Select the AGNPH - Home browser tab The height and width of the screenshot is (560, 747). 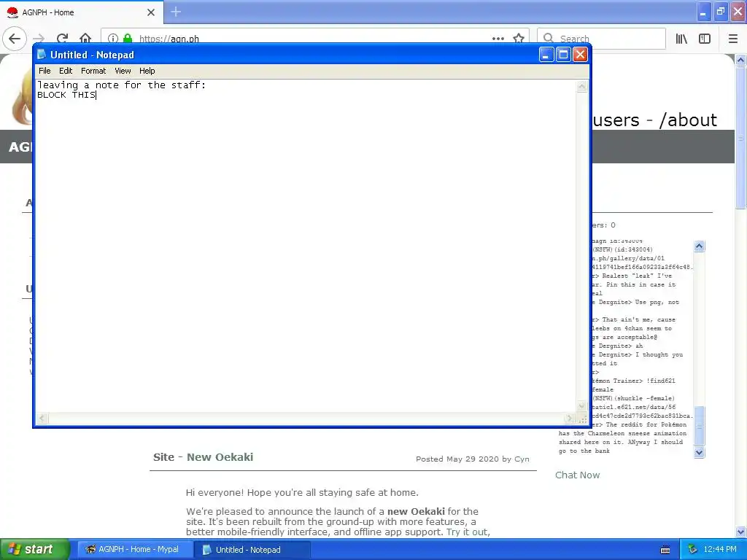pyautogui.click(x=81, y=12)
